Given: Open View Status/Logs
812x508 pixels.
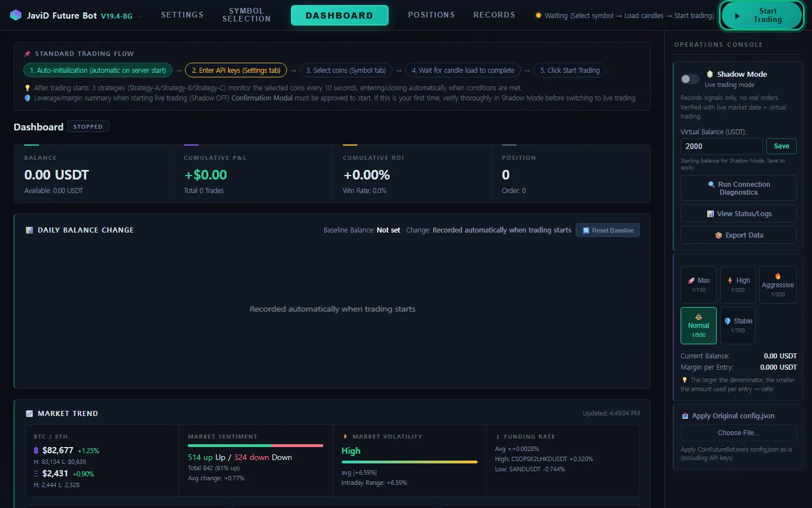Looking at the screenshot, I should [739, 214].
